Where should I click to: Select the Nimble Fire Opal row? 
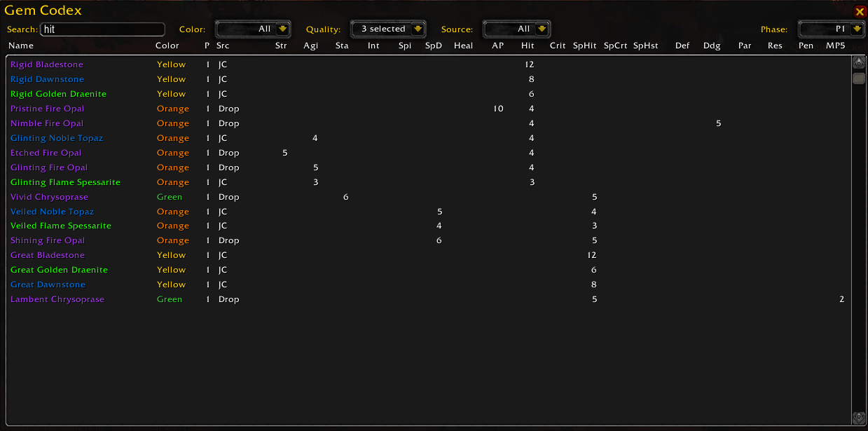click(x=429, y=123)
